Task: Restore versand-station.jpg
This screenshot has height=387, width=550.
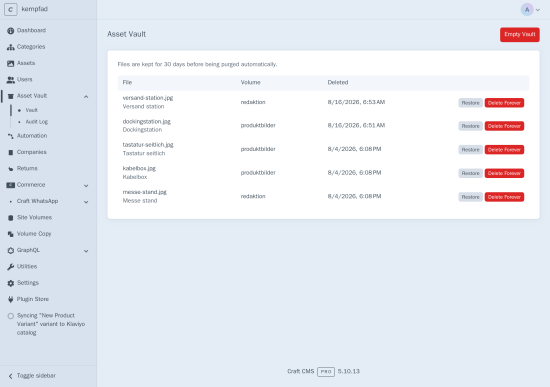Action: pos(470,103)
